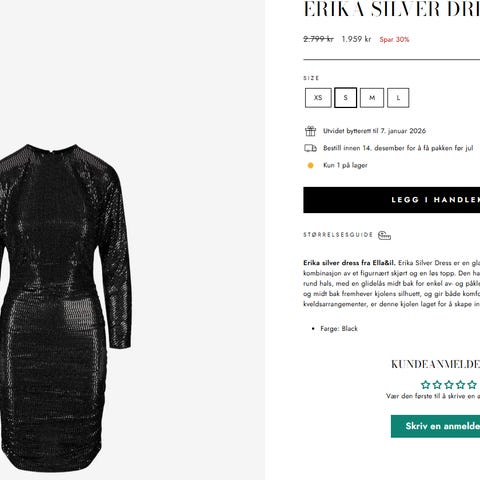
Task: Select size S
Action: pyautogui.click(x=345, y=98)
